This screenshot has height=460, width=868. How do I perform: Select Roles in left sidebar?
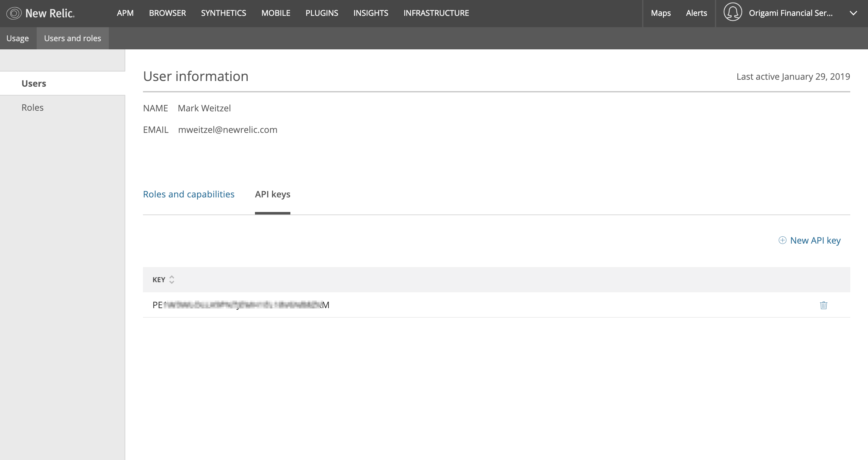[32, 108]
